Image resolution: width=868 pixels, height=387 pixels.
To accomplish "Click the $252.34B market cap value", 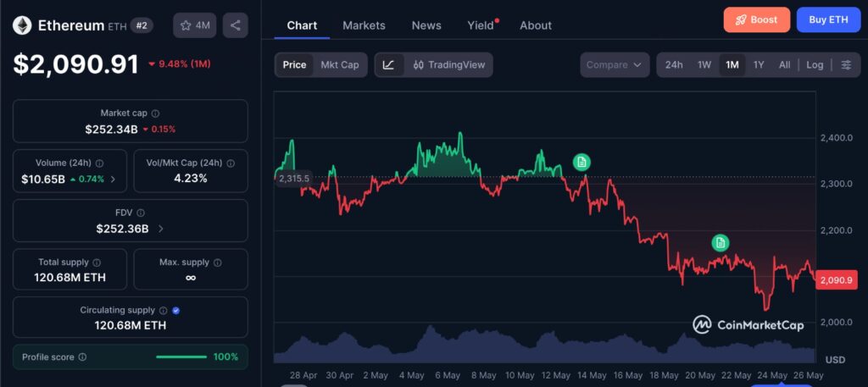I will coord(111,130).
